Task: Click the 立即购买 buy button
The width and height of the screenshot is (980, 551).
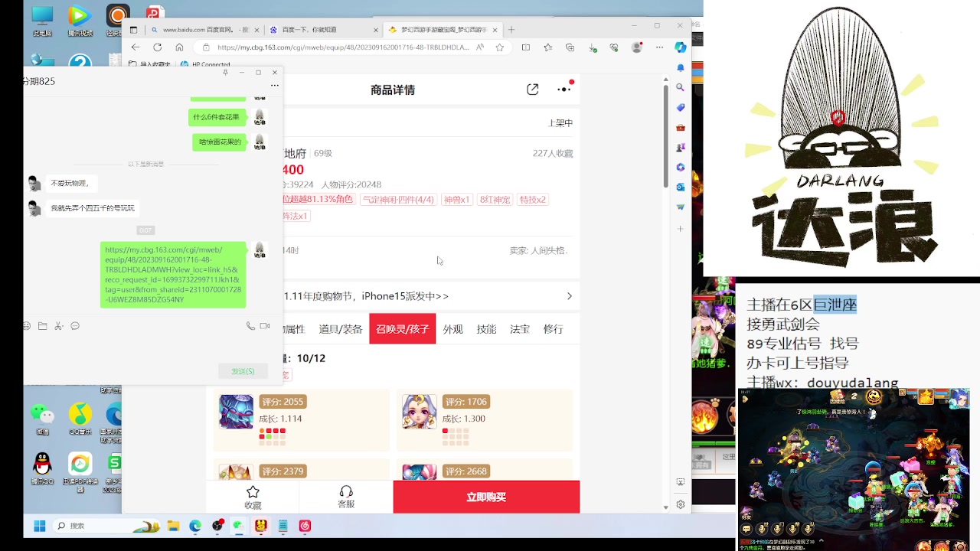Action: coord(486,497)
